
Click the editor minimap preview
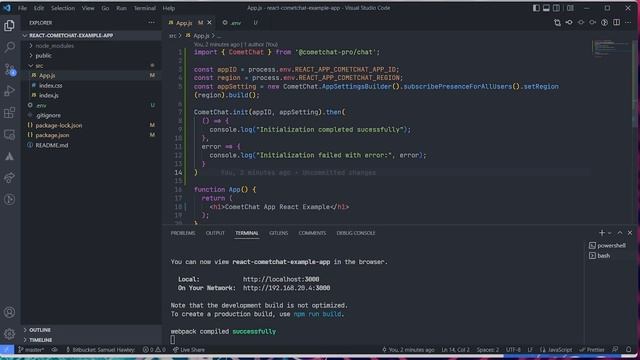(611, 48)
